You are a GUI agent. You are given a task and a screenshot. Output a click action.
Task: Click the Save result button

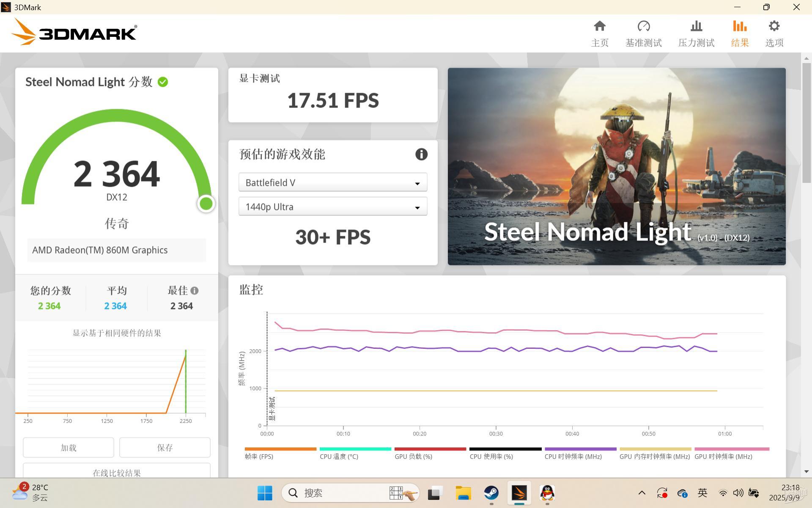point(165,447)
